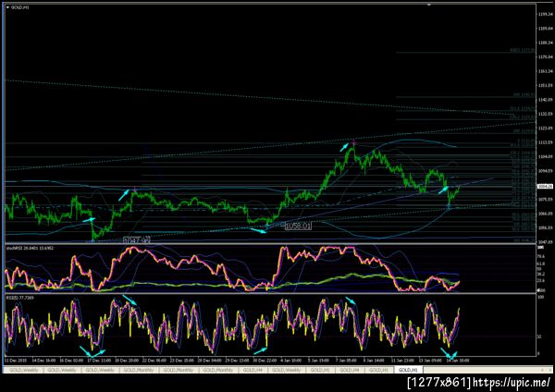Click the 7 Jan 05:00 time axis label
The width and height of the screenshot is (555, 392).
coord(346,361)
